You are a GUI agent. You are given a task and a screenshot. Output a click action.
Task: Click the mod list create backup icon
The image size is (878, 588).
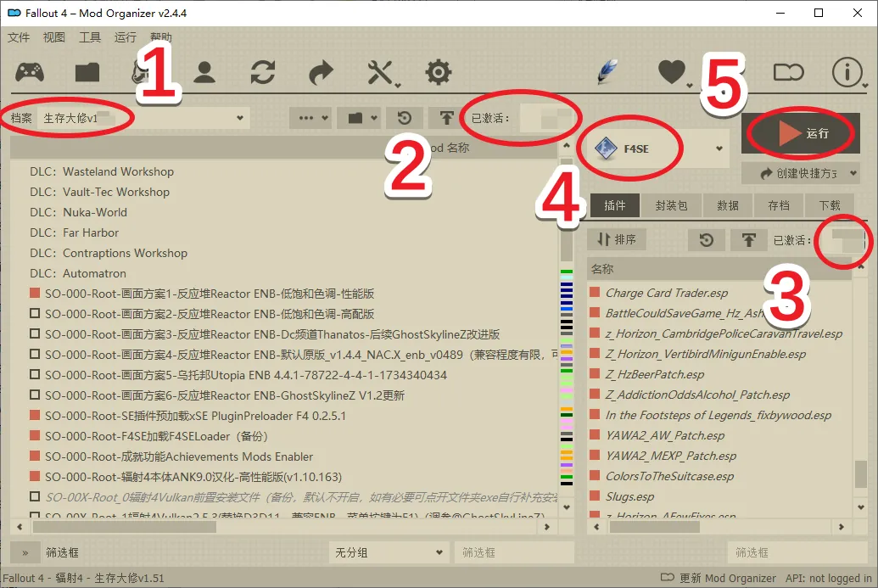click(x=446, y=118)
